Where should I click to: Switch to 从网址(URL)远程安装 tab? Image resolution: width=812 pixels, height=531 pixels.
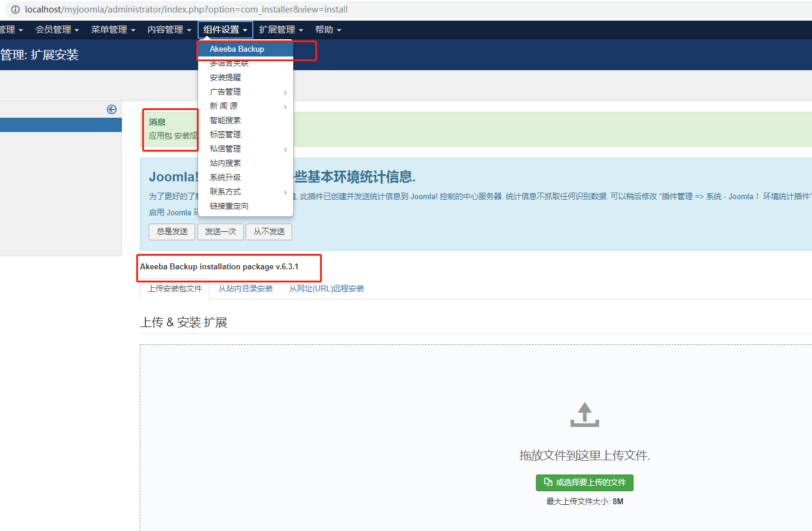[327, 289]
